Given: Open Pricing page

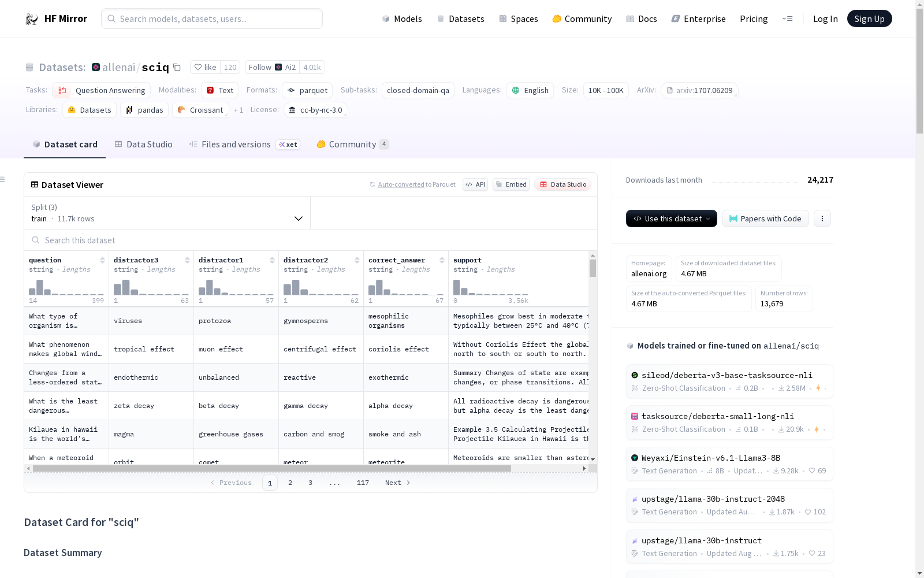Looking at the screenshot, I should pos(754,19).
